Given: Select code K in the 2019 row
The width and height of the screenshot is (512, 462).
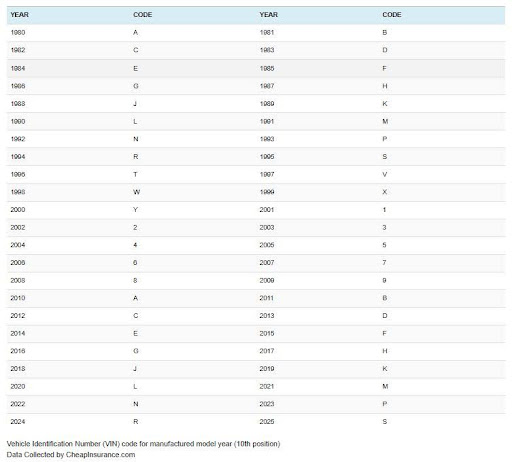Looking at the screenshot, I should click(x=385, y=369).
